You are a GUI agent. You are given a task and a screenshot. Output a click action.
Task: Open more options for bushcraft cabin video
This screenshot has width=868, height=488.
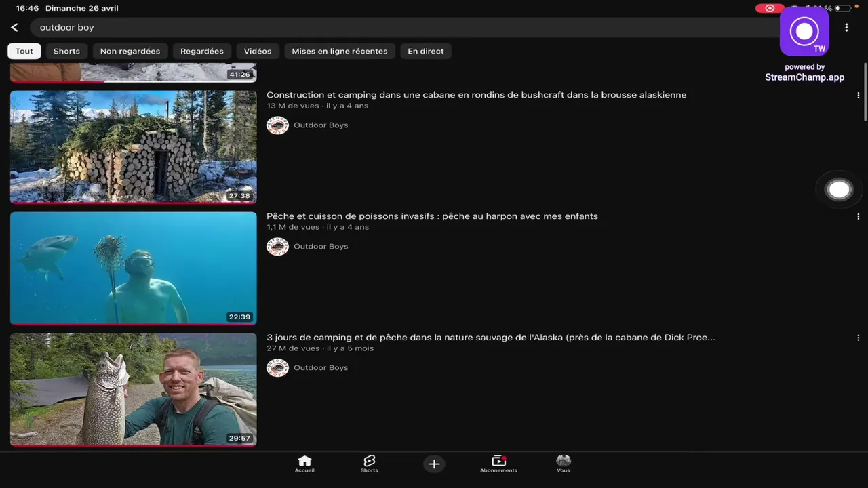click(x=858, y=96)
